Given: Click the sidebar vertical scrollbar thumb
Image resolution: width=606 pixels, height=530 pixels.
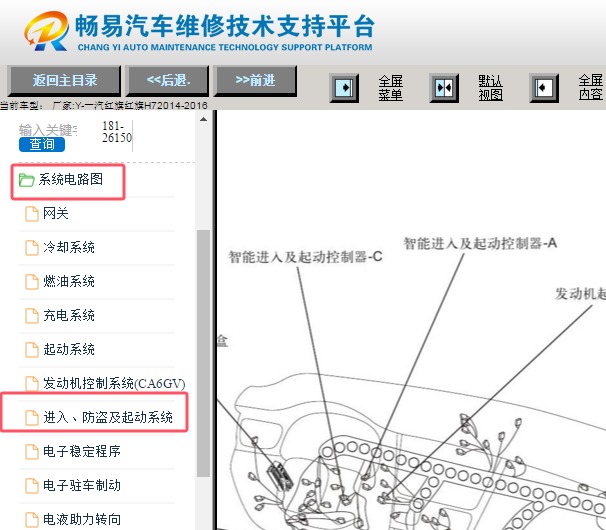Looking at the screenshot, I should (x=203, y=353).
